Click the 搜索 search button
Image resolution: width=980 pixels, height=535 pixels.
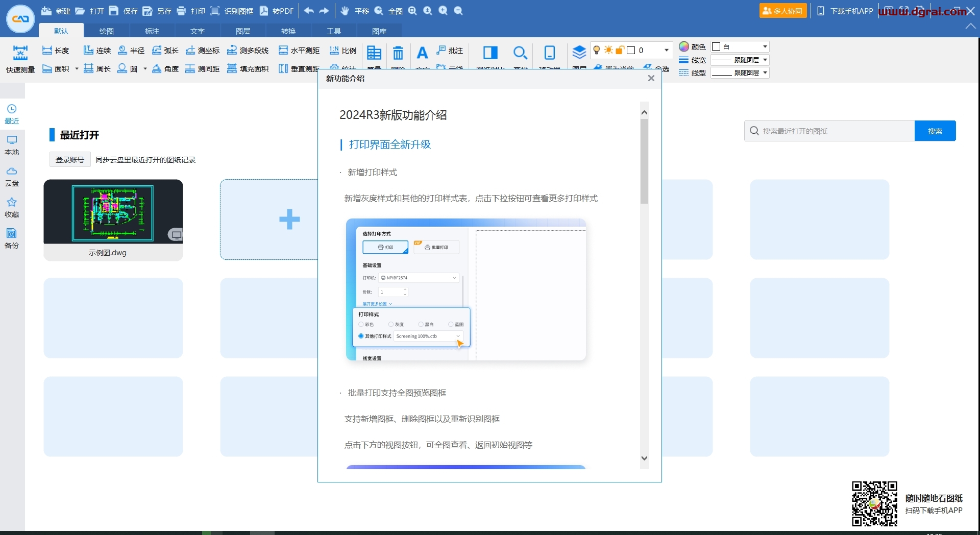936,131
